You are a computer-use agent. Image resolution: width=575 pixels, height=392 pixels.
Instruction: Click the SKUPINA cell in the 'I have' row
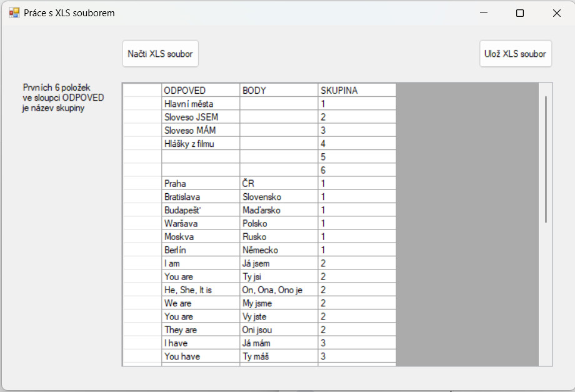(x=357, y=343)
